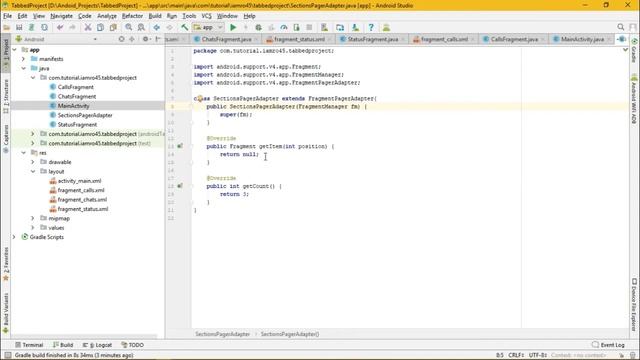
Task: Open the File menu
Action: (7, 16)
